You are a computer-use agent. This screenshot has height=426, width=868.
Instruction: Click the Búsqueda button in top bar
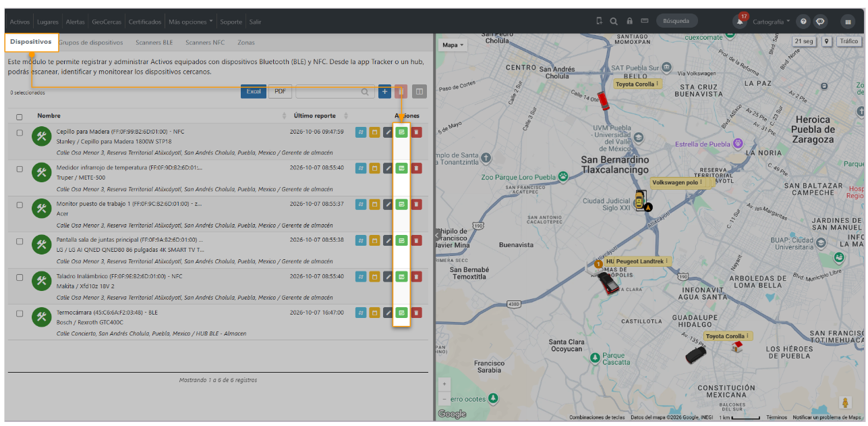676,21
